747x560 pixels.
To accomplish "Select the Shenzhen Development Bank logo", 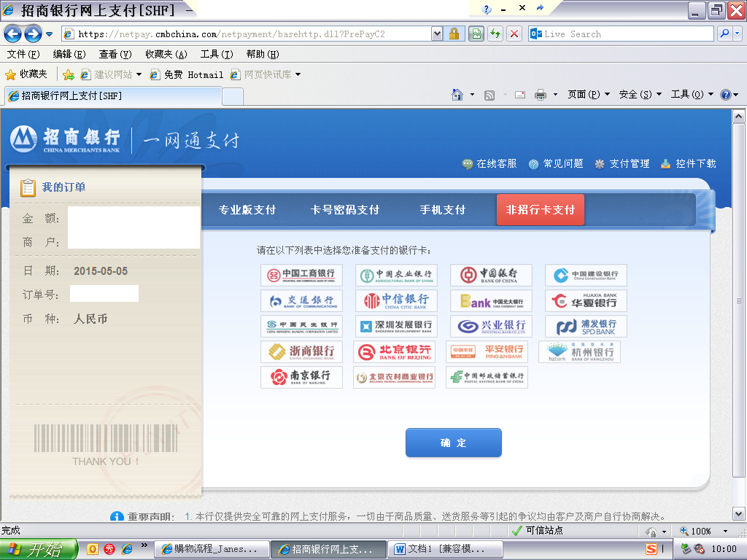I will 396,326.
